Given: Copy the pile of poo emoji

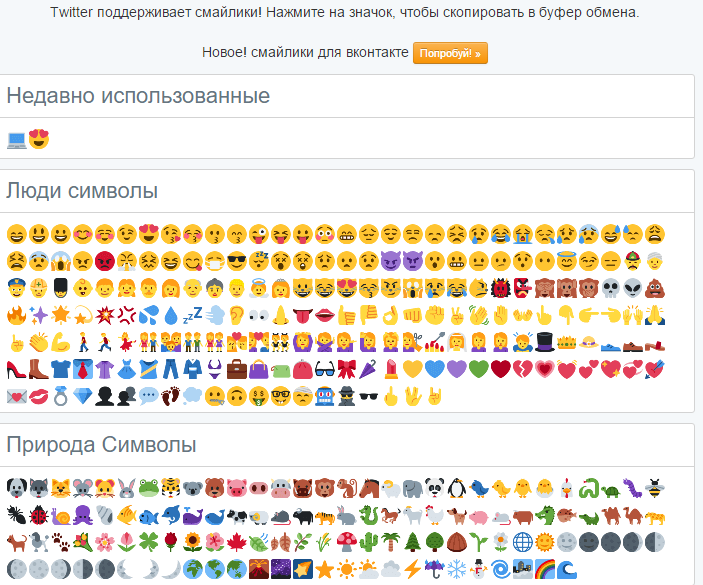Looking at the screenshot, I should tap(655, 289).
